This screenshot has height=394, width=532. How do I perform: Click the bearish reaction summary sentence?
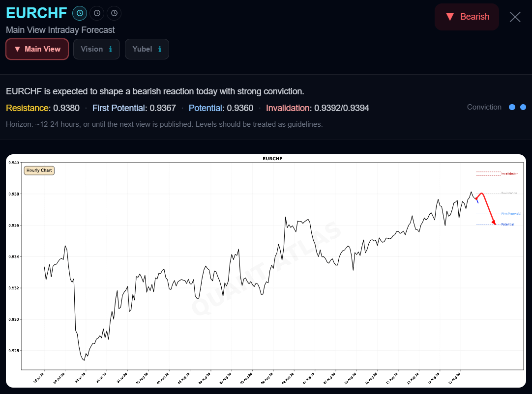pyautogui.click(x=155, y=91)
